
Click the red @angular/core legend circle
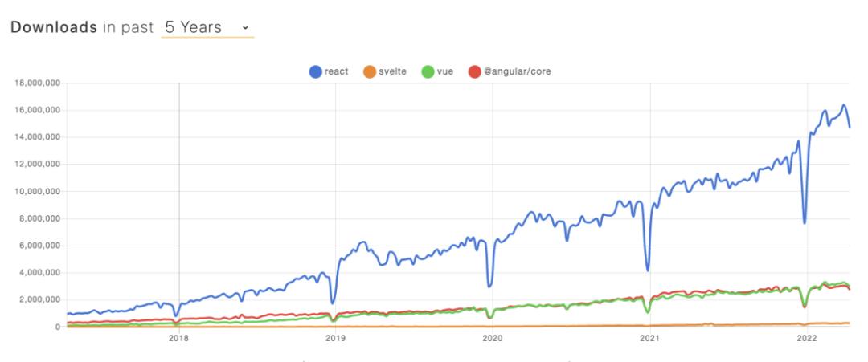[475, 72]
